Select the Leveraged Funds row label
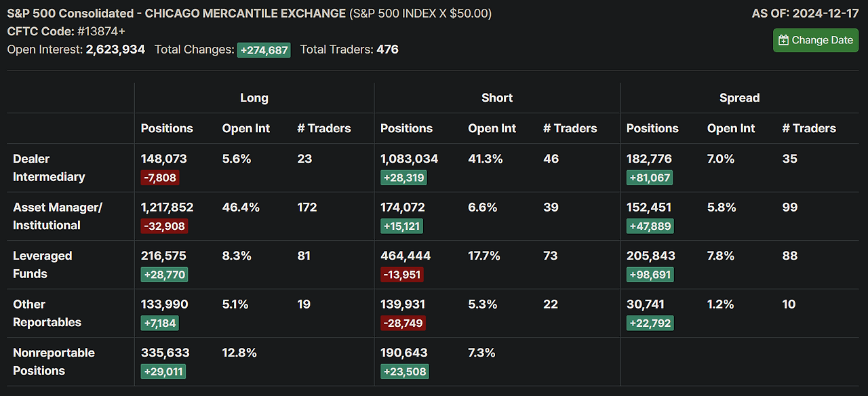868x396 pixels. 42,264
